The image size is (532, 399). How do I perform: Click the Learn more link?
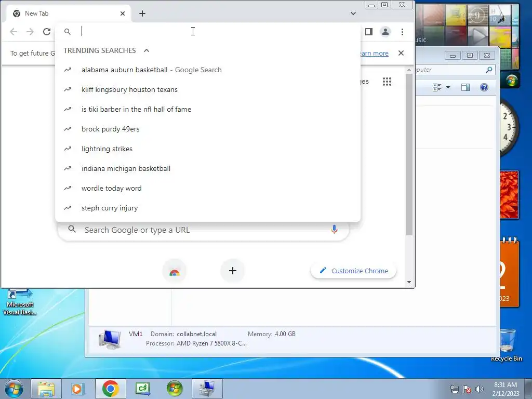[x=374, y=54]
